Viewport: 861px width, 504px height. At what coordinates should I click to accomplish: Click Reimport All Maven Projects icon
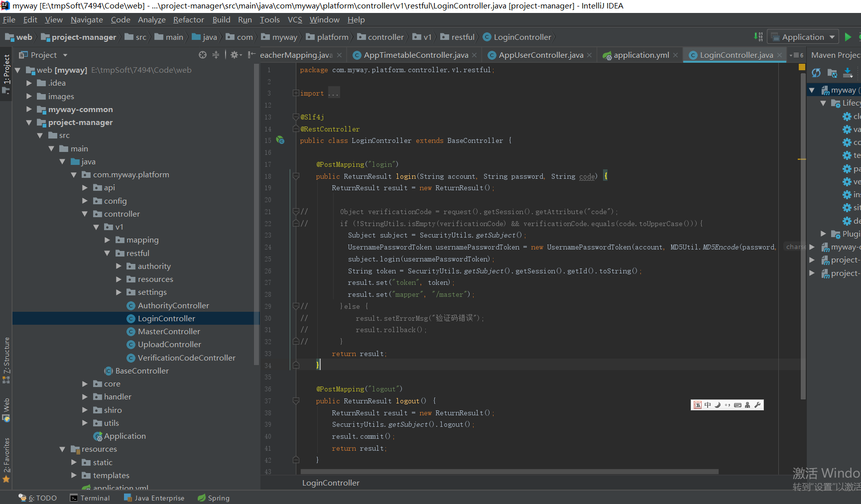[816, 73]
